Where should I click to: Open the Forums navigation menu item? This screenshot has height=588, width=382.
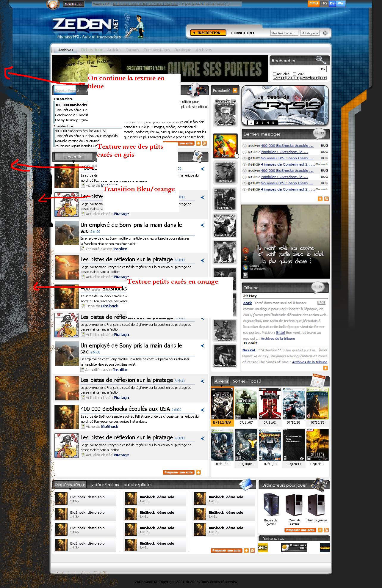pos(132,50)
